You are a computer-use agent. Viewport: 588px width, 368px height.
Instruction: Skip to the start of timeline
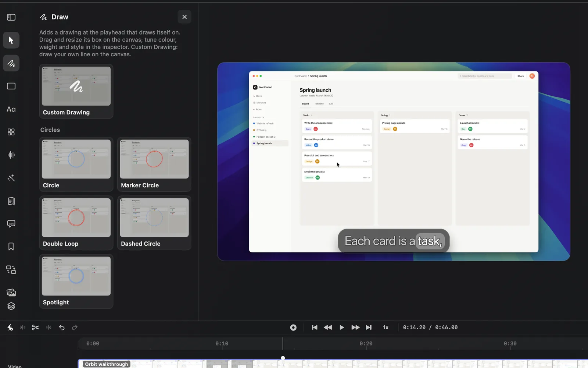pos(315,328)
